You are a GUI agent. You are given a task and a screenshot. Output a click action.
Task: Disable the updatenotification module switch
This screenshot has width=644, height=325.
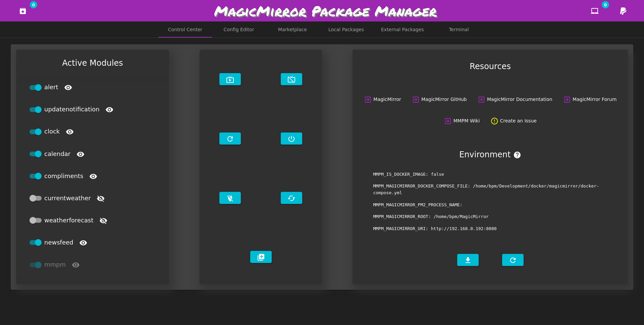pyautogui.click(x=36, y=110)
